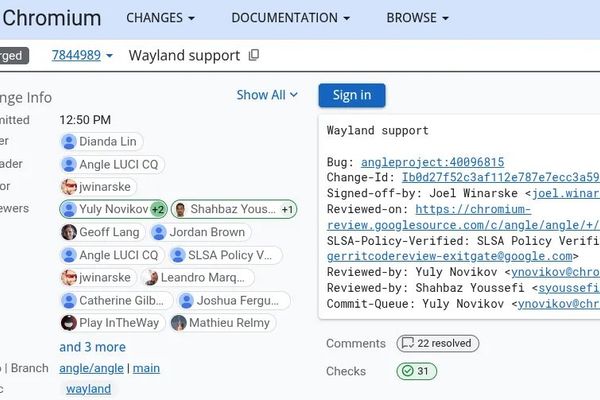Open jwinarske reviewer chip in reviewers list
Image resolution: width=600 pixels, height=400 pixels.
click(x=98, y=278)
